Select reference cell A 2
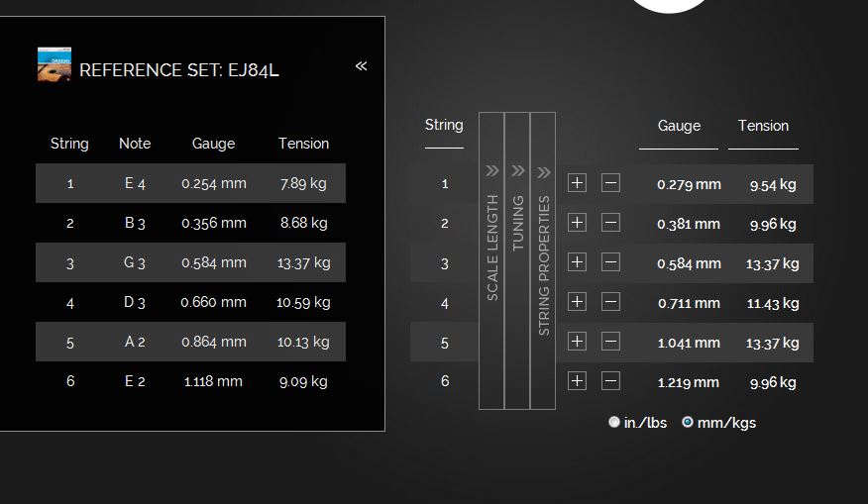Image resolution: width=868 pixels, height=504 pixels. pyautogui.click(x=135, y=342)
